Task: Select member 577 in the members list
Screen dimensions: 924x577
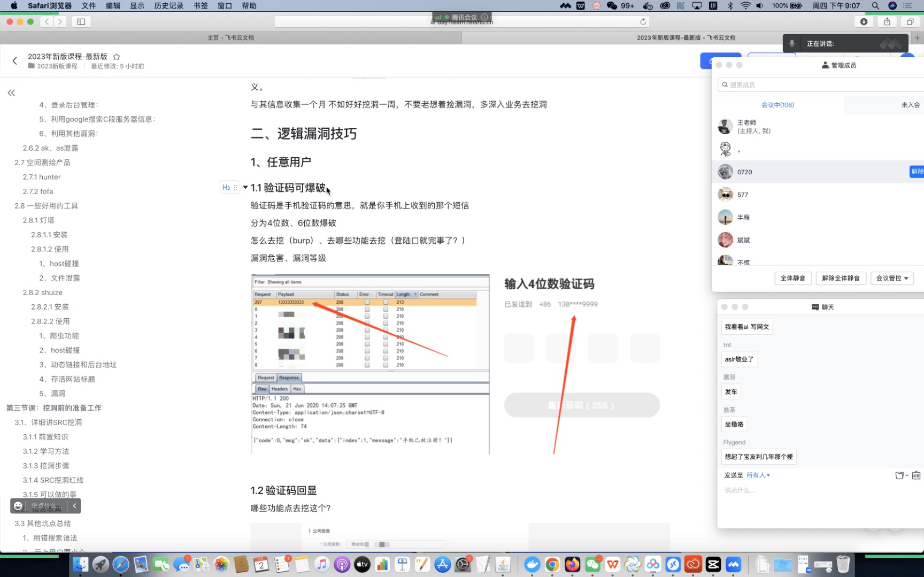Action: (818, 195)
